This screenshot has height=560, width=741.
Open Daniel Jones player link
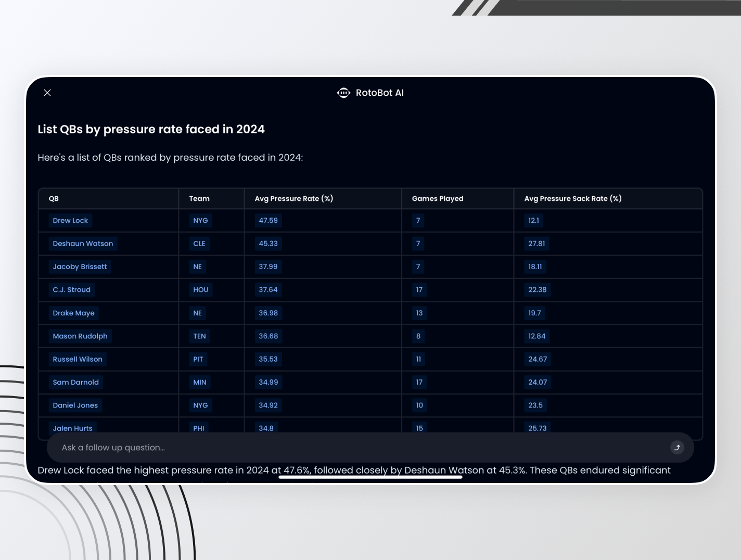pyautogui.click(x=75, y=405)
